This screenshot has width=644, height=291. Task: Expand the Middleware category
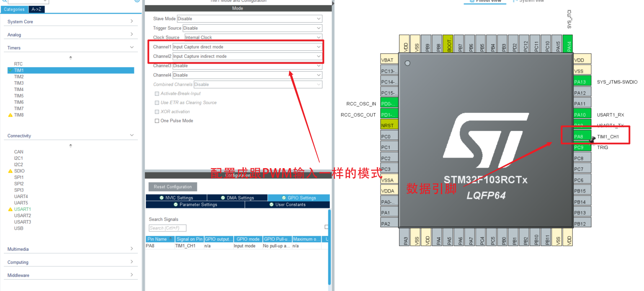[x=70, y=275]
